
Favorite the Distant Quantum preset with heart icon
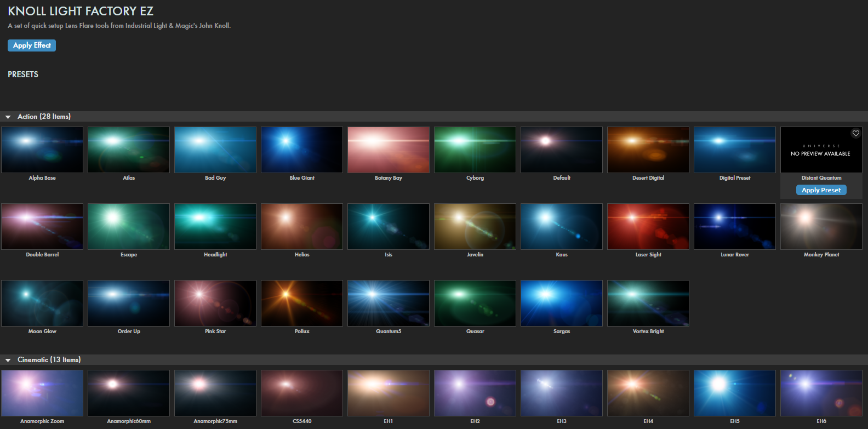[x=855, y=133]
